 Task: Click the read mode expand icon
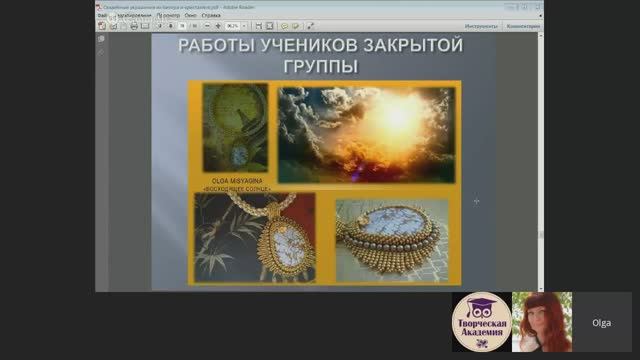[310, 26]
